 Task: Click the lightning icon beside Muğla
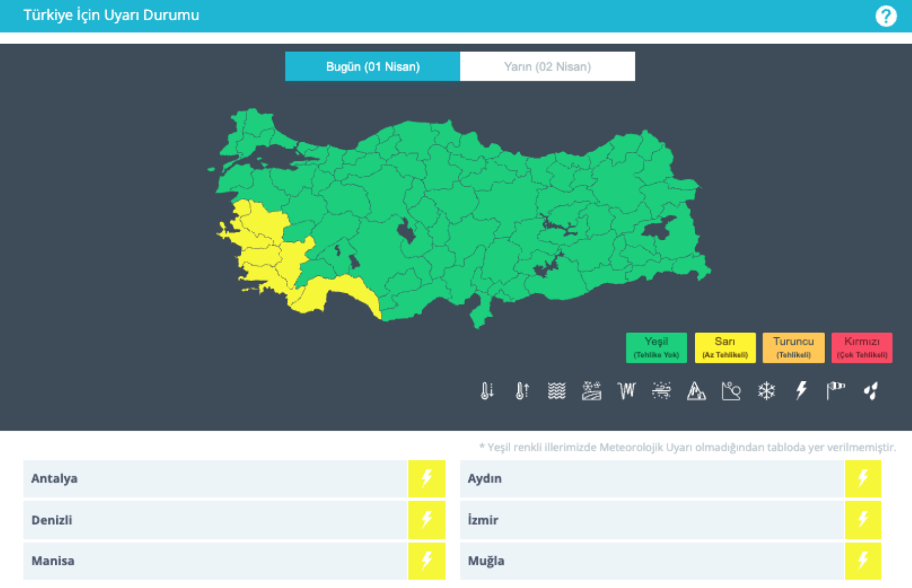tap(863, 561)
